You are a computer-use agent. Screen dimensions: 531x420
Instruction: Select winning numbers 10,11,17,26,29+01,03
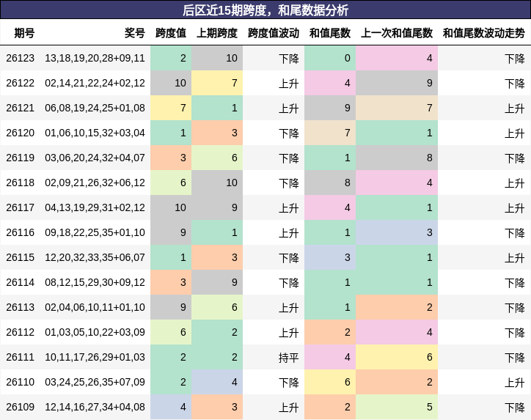(95, 357)
